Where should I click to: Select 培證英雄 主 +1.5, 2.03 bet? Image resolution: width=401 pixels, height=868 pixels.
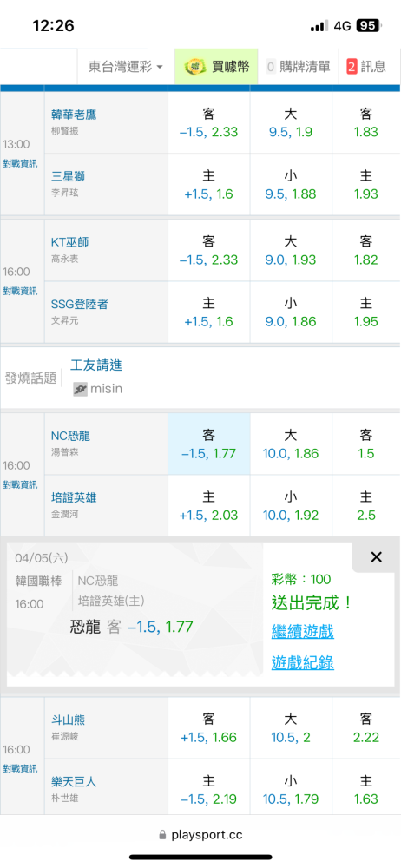coord(209,505)
